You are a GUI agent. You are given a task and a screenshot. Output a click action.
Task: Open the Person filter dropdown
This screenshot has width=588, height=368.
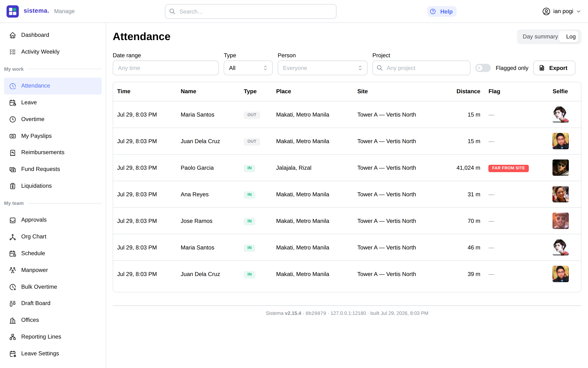pos(322,68)
